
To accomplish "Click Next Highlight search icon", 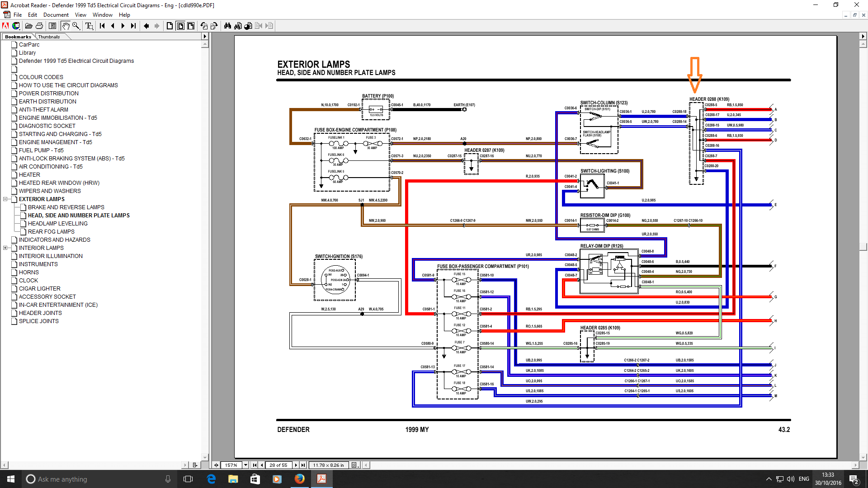I will [x=269, y=26].
